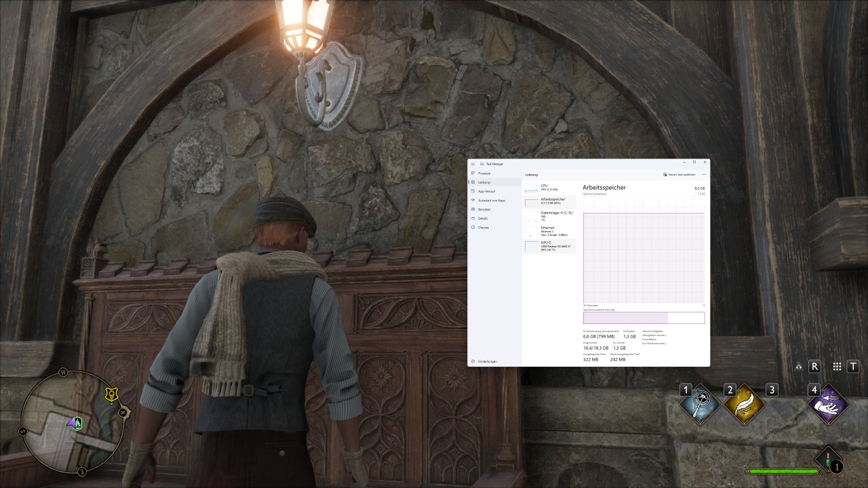The width and height of the screenshot is (868, 488).
Task: Click the Speicherzusammensetzung memory composition bar
Action: pos(644,318)
